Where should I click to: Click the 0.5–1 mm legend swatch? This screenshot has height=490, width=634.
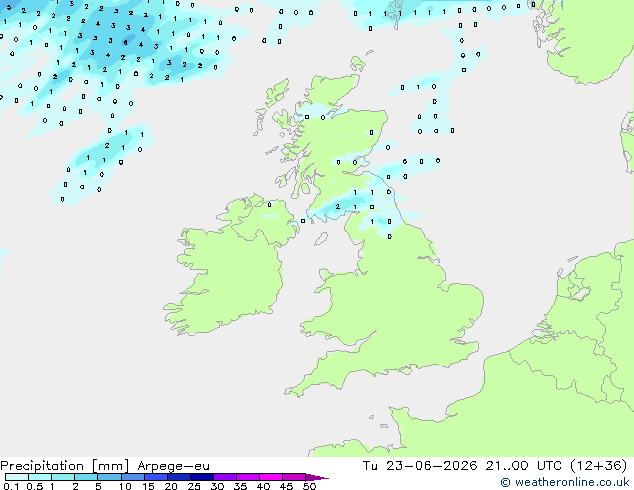(40, 477)
